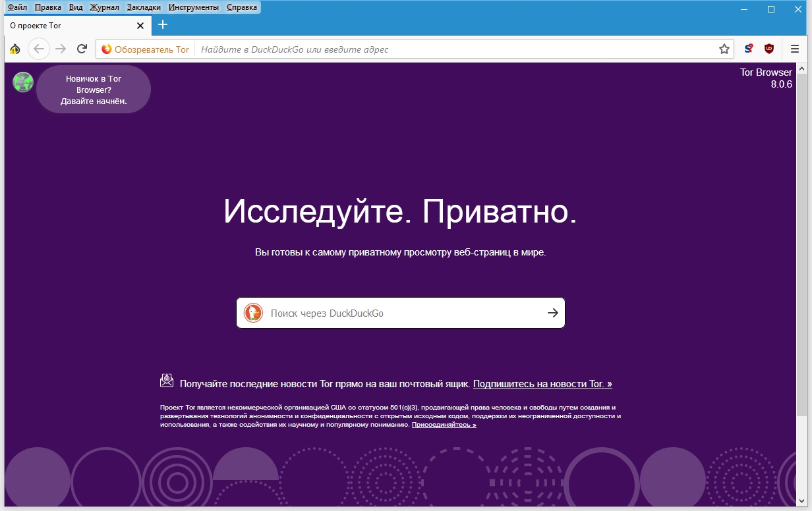The width and height of the screenshot is (812, 511).
Task: Click the forward navigation arrow
Action: 61,49
